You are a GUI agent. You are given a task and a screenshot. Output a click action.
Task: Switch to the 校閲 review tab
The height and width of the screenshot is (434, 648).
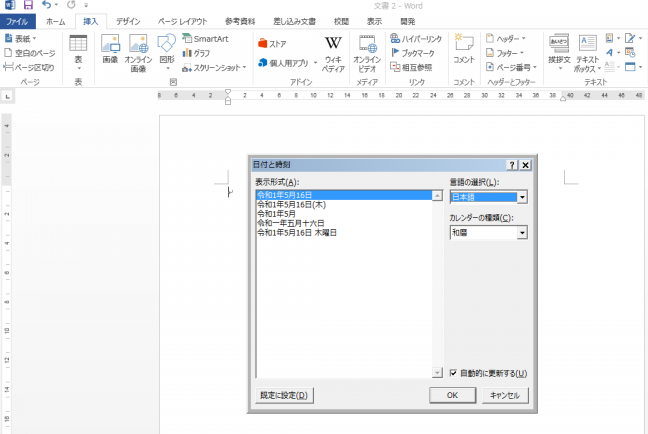coord(341,21)
